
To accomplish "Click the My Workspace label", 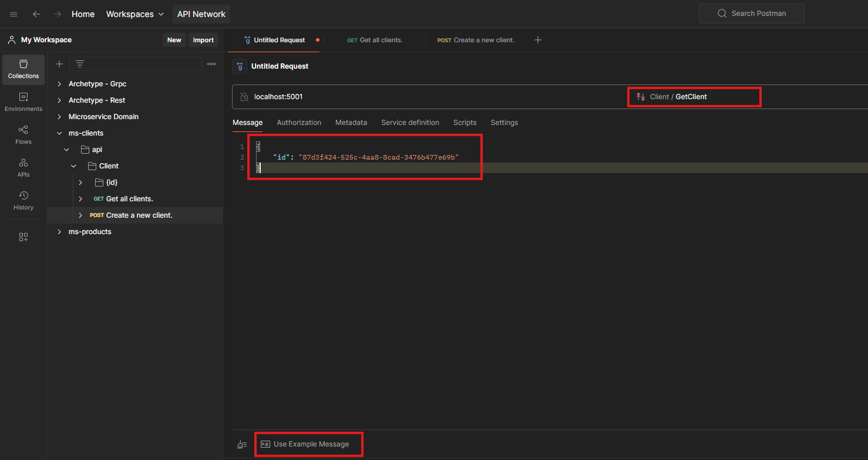I will click(x=46, y=40).
